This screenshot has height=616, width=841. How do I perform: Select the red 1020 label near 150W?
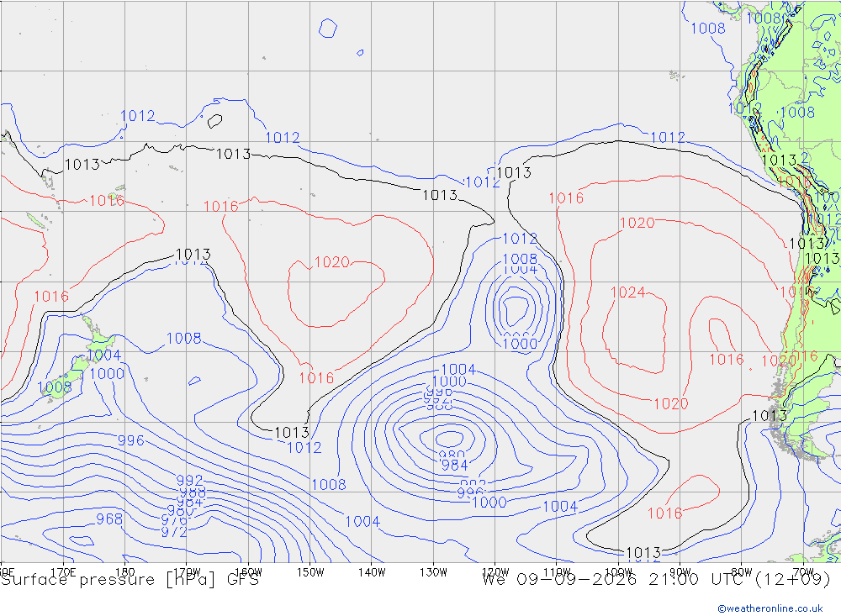[x=331, y=262]
